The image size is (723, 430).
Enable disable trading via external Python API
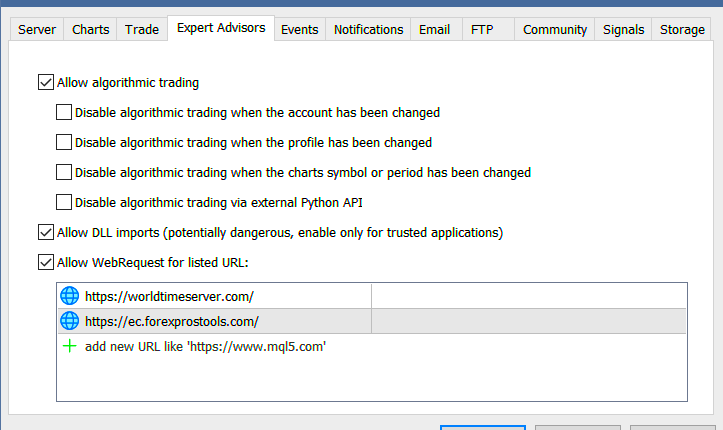tap(65, 202)
